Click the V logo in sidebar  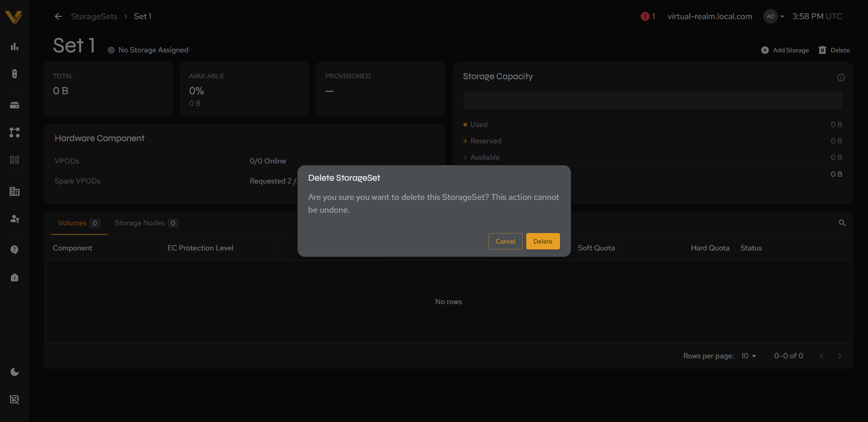pos(14,17)
